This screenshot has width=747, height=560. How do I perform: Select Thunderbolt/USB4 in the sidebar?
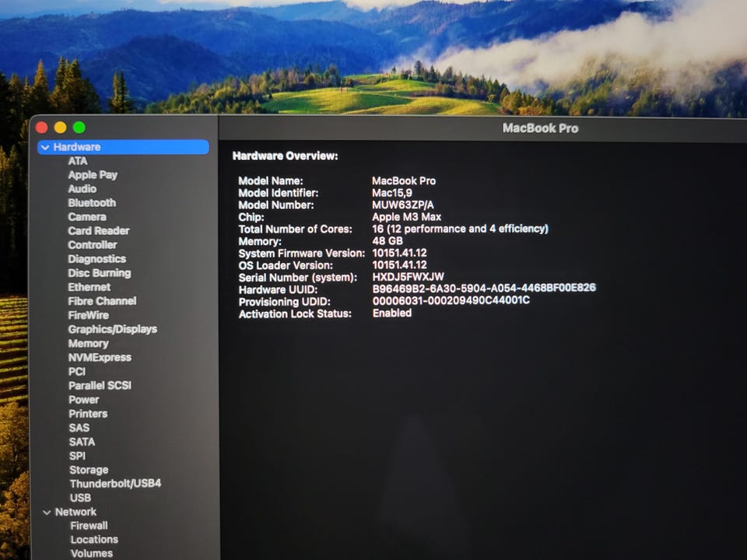coord(115,484)
